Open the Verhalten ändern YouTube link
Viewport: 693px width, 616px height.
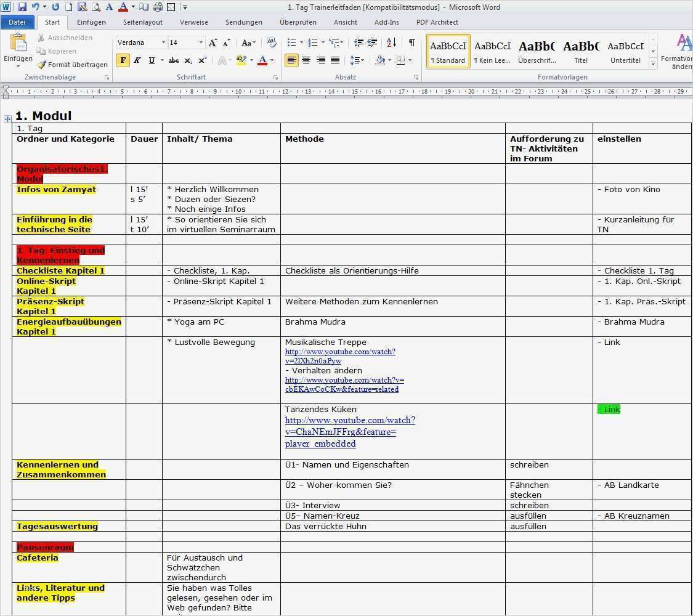pyautogui.click(x=344, y=384)
